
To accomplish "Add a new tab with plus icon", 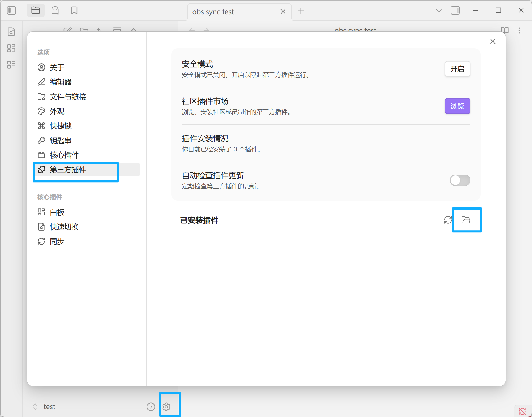I will point(301,11).
